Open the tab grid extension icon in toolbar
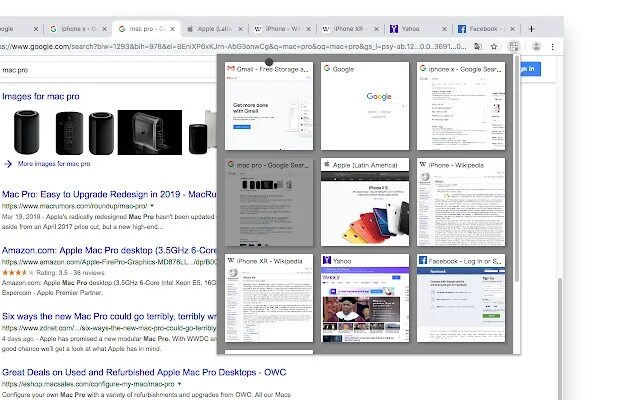Screen dimensions: 640x400 [513, 47]
